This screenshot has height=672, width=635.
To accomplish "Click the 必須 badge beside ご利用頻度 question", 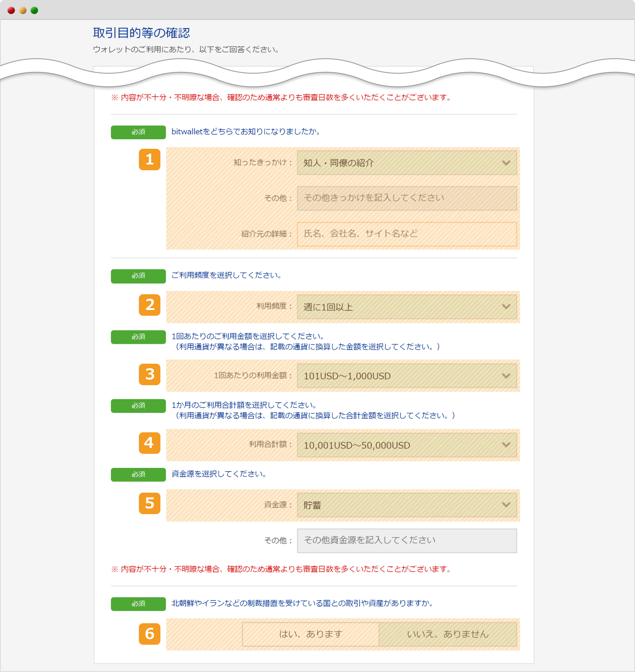I will tap(138, 276).
